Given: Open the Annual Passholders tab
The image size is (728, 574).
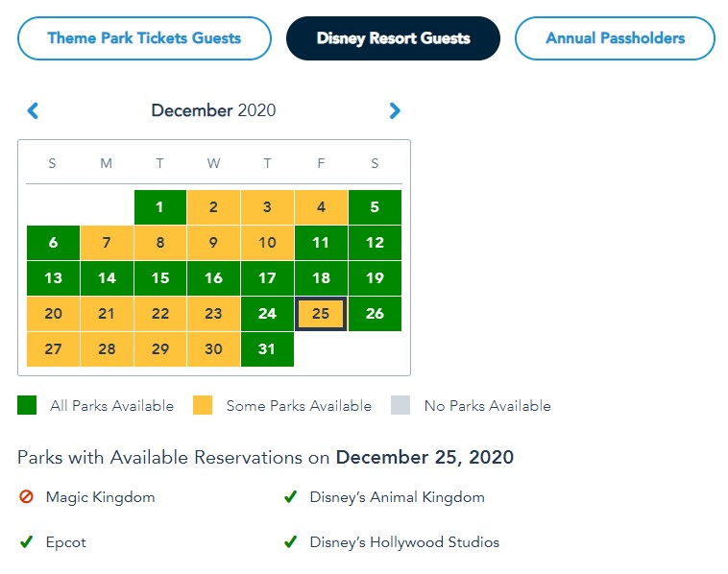Looking at the screenshot, I should coord(615,38).
